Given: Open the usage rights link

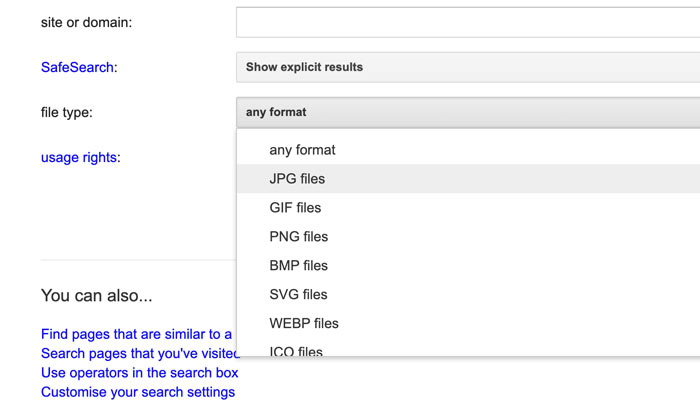Looking at the screenshot, I should (80, 157).
